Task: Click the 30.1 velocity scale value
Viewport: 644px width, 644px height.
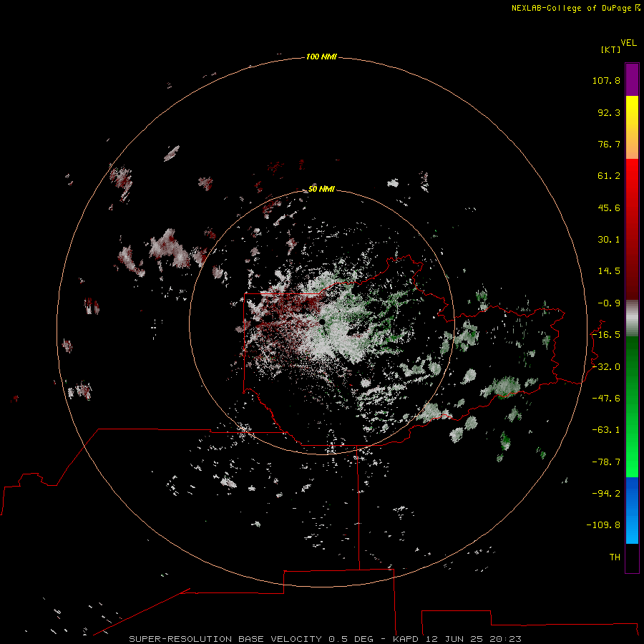Action: click(x=609, y=240)
